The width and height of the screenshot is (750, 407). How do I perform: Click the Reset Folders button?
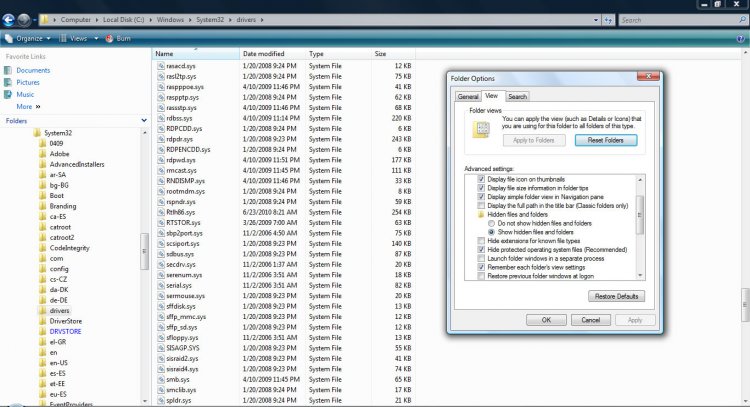(x=606, y=140)
